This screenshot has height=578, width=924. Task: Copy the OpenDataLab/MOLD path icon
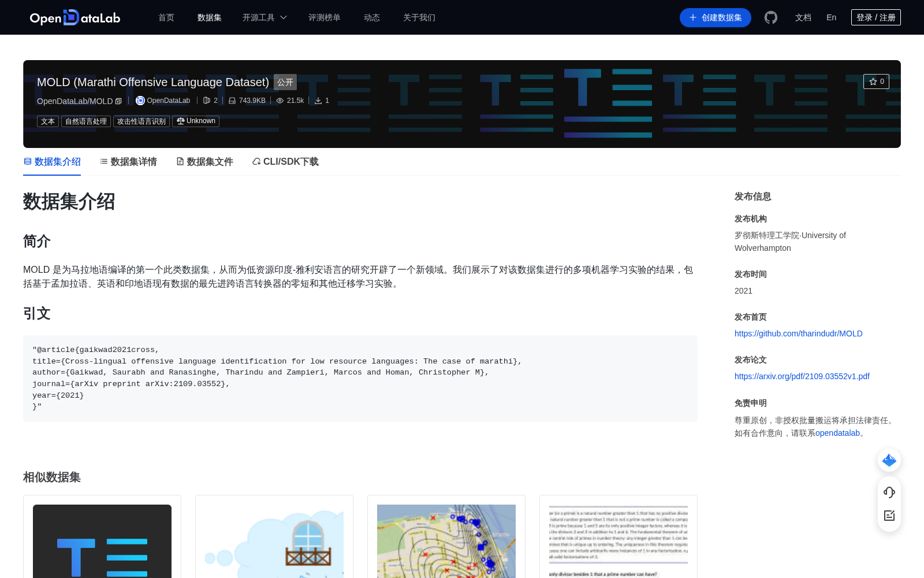tap(118, 101)
